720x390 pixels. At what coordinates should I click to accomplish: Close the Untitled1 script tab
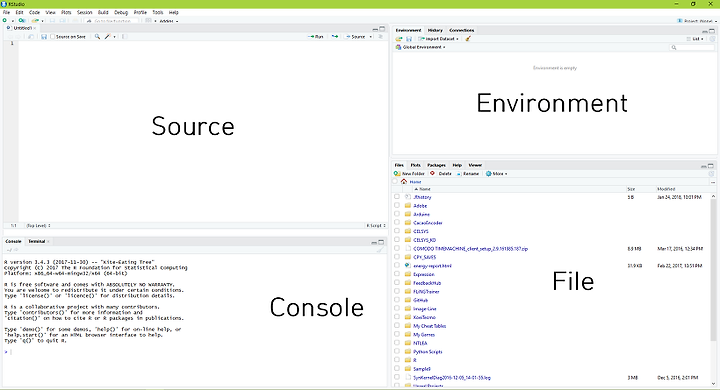pyautogui.click(x=34, y=28)
